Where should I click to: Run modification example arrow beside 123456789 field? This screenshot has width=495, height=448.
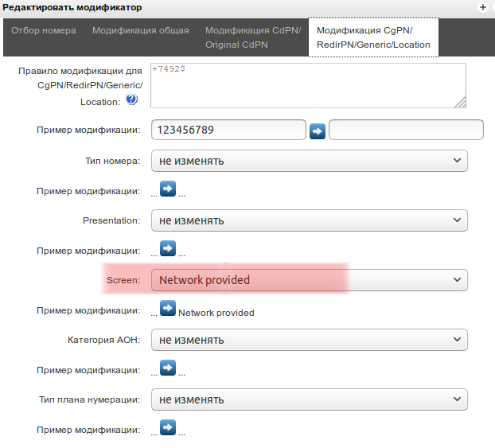[x=318, y=131]
